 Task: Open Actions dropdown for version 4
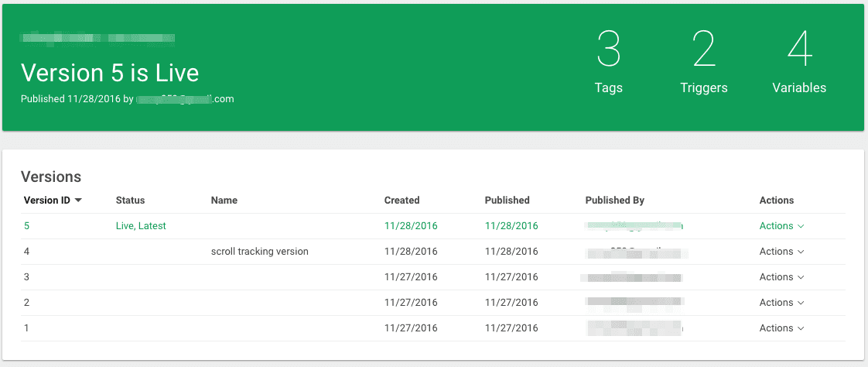781,251
